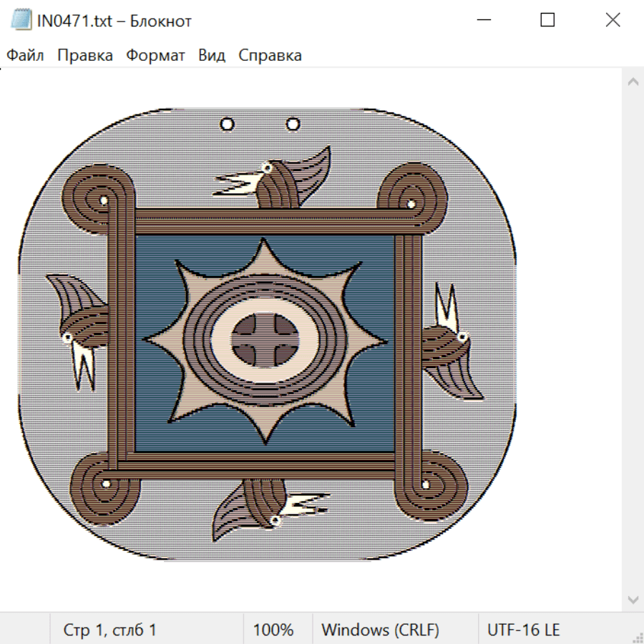The image size is (644, 644).
Task: Click the window resize grip in corner
Action: coord(637,637)
